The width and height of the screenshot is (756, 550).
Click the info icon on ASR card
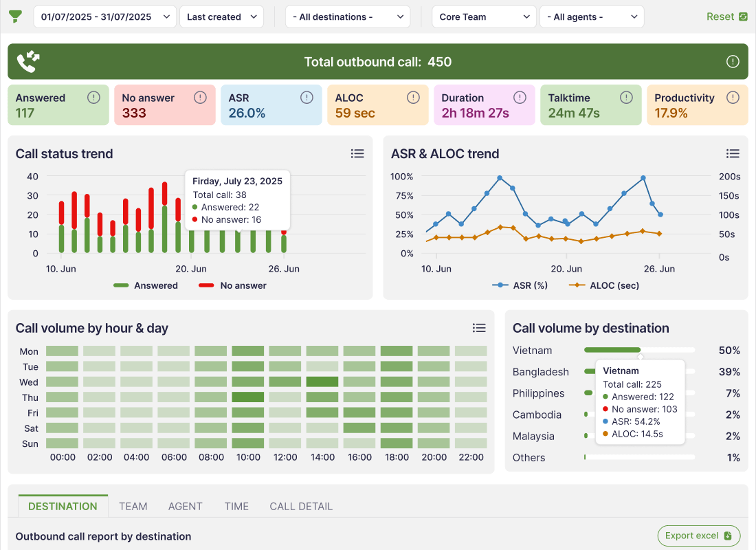(x=307, y=98)
